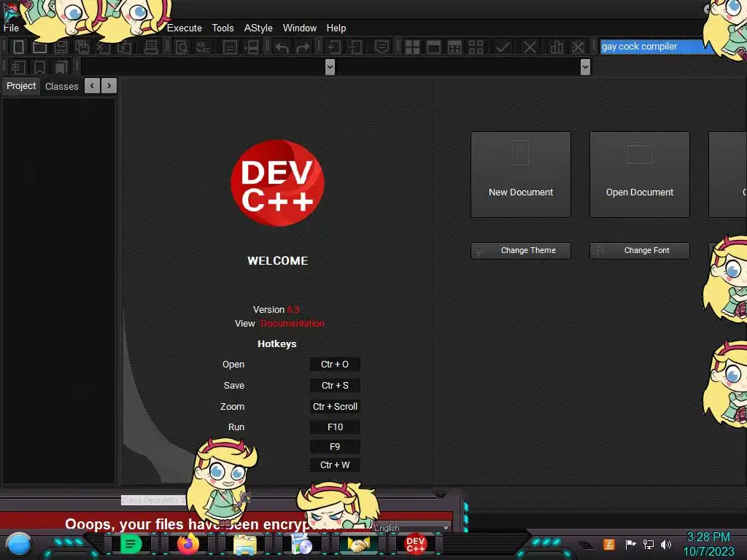Click the Redo arrow icon
The height and width of the screenshot is (560, 747).
point(303,47)
